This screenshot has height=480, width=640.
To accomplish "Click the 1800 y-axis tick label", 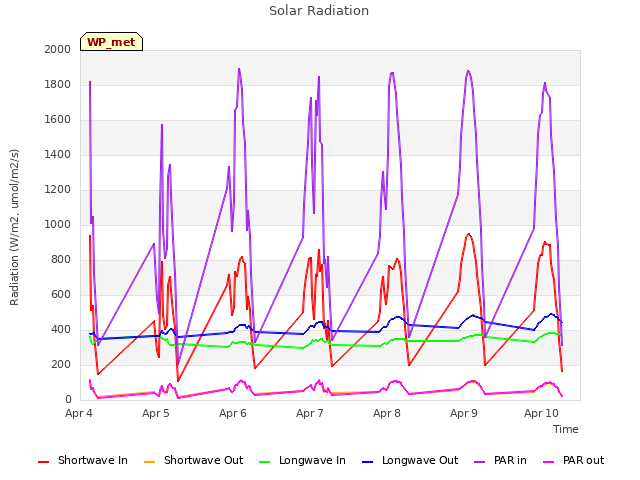I will (58, 84).
